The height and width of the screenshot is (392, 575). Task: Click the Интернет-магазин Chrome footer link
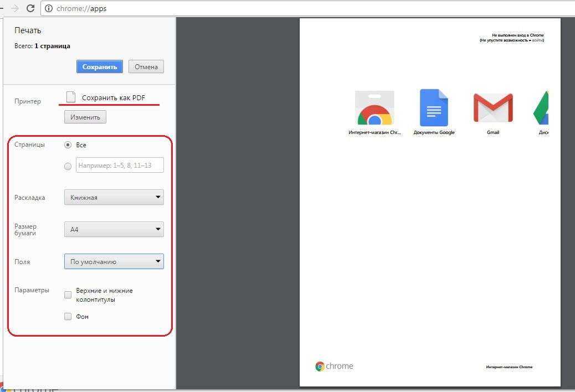tap(509, 367)
